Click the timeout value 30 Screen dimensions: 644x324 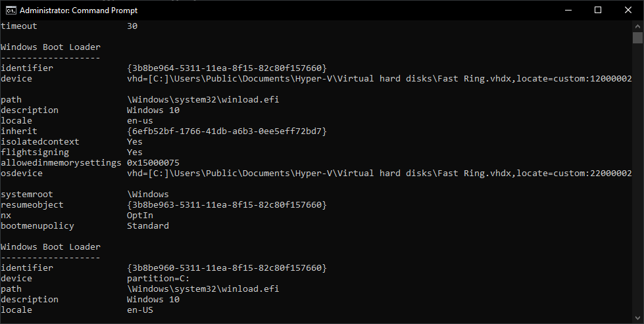point(132,26)
